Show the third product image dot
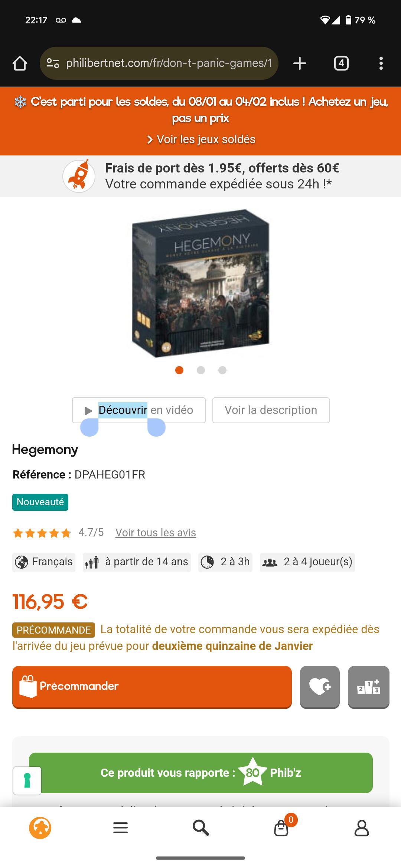The width and height of the screenshot is (401, 868). pyautogui.click(x=222, y=370)
